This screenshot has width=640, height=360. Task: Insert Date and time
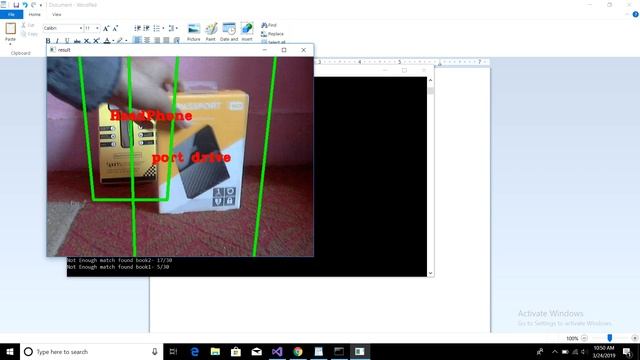[229, 32]
